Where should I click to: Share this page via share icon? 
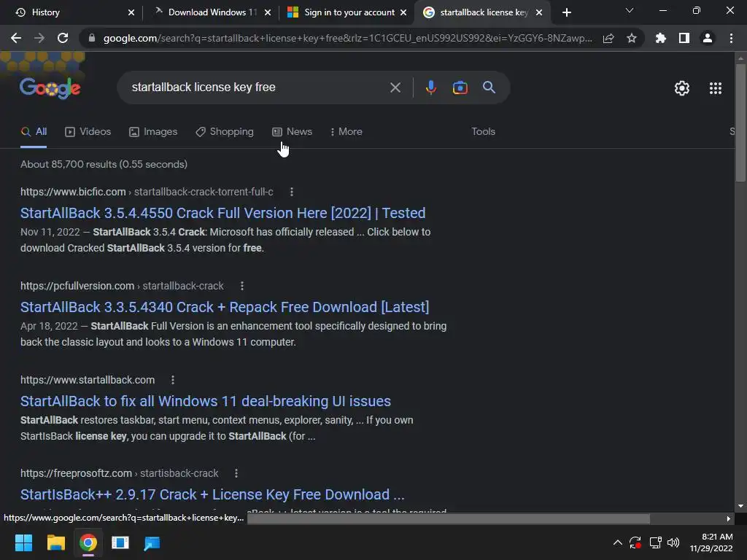[x=608, y=38]
